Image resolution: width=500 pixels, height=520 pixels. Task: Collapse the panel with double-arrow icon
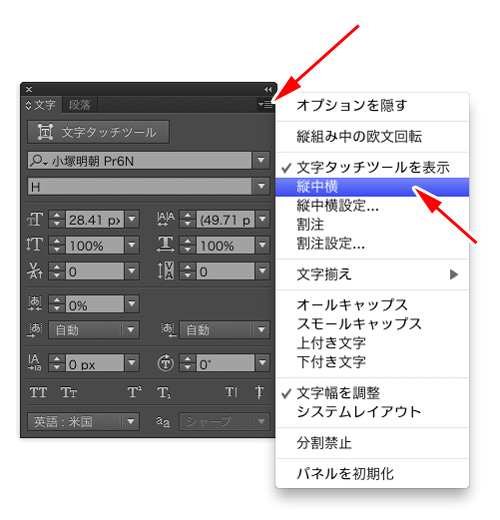pyautogui.click(x=268, y=89)
